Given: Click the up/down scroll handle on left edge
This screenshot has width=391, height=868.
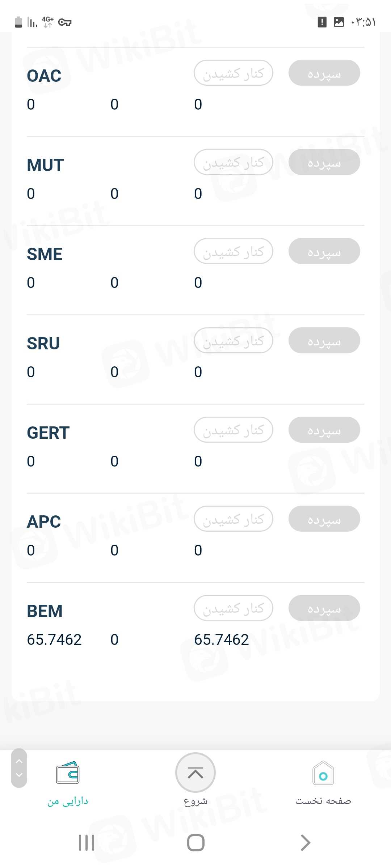Looking at the screenshot, I should pos(19,768).
